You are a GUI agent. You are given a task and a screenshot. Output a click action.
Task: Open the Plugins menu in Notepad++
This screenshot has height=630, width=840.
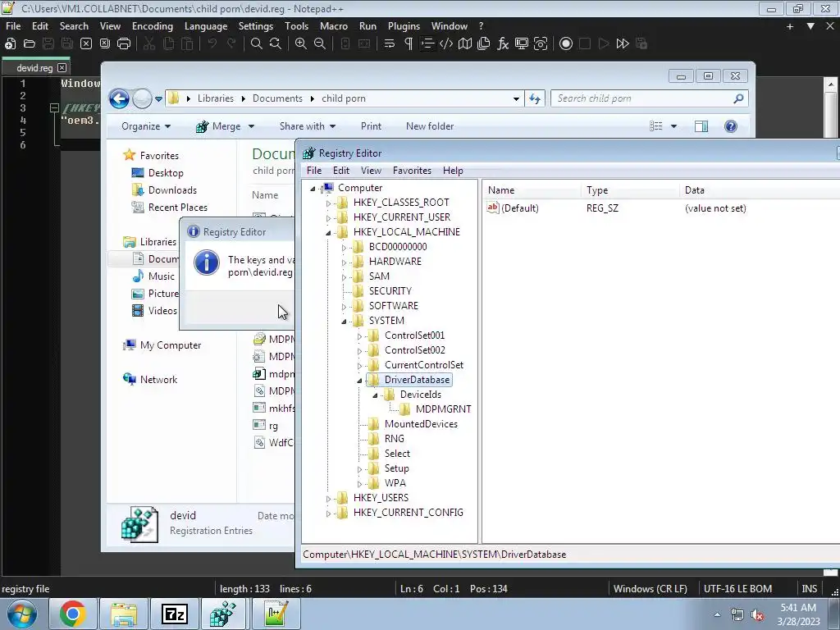coord(404,26)
